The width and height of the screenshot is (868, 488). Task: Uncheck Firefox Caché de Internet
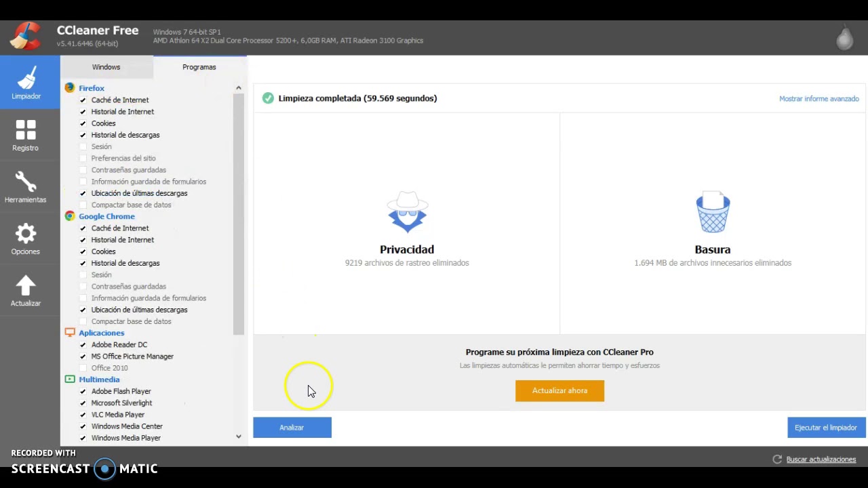click(x=83, y=100)
